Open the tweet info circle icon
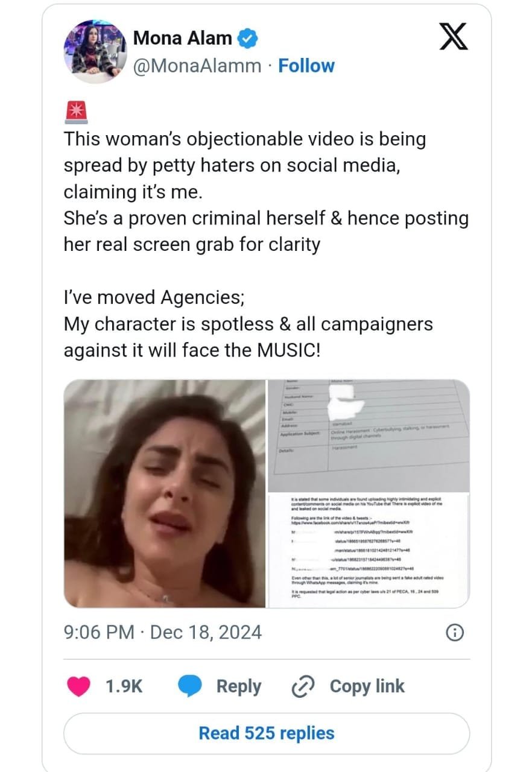Viewport: 532px width, 772px height. [x=454, y=632]
